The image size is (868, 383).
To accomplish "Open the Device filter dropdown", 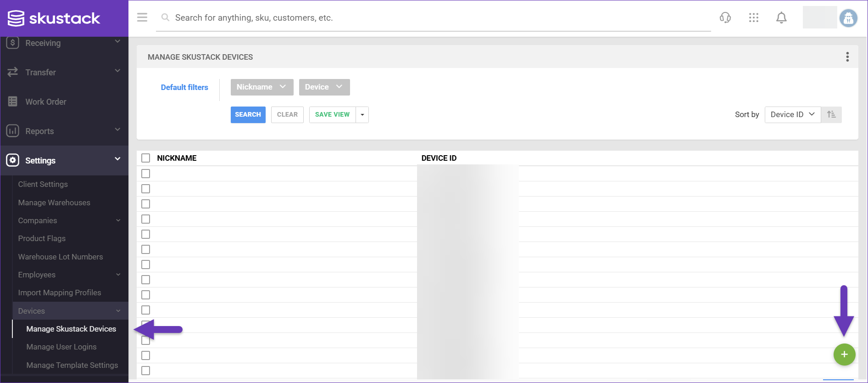I will click(324, 87).
